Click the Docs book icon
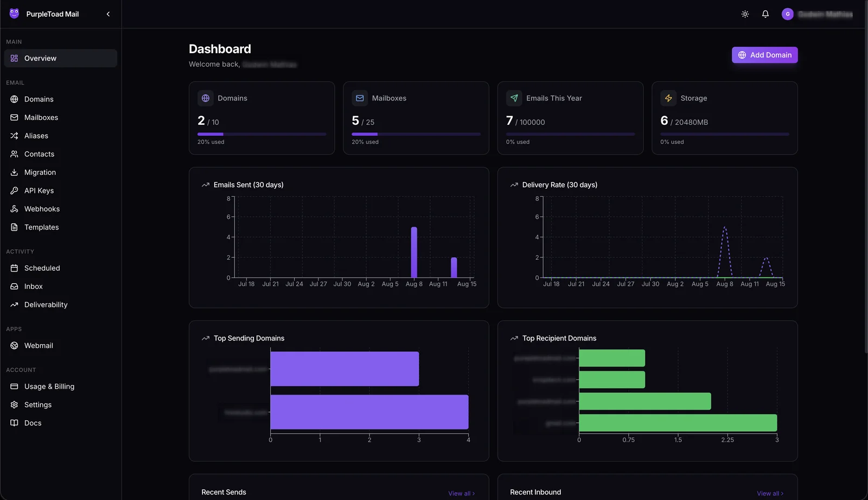868x500 pixels. [14, 423]
